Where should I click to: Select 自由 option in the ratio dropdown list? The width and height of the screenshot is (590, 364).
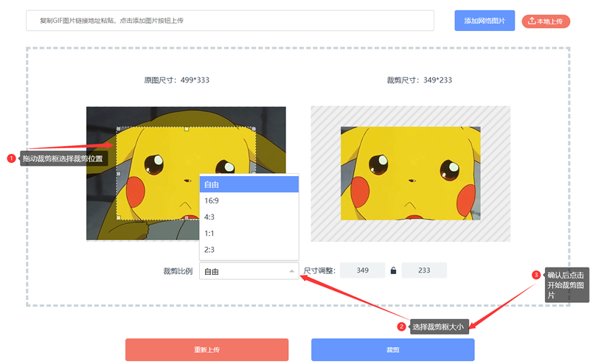[249, 184]
